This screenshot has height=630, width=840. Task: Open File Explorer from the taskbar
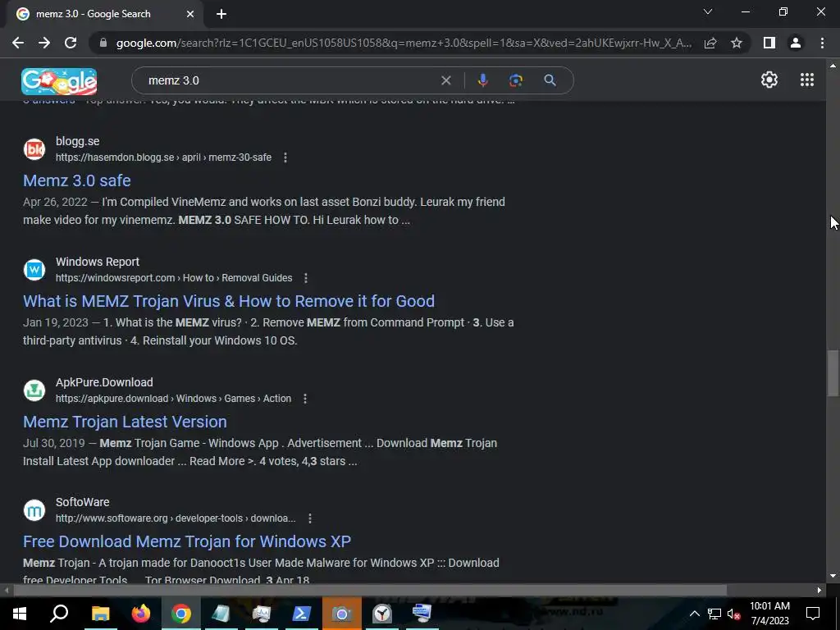coord(100,614)
